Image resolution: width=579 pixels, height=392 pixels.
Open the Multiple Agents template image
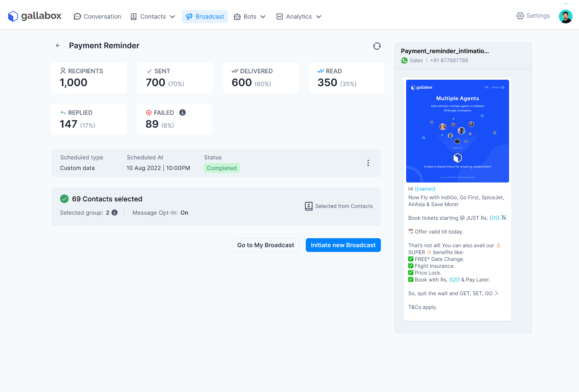coord(458,131)
